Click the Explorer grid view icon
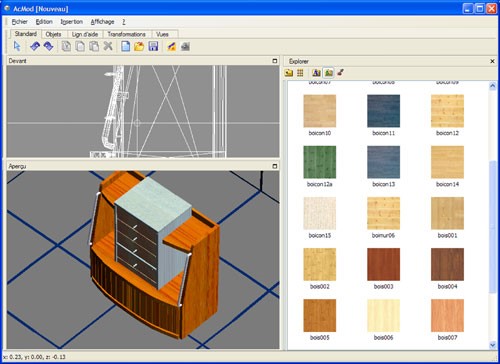The height and width of the screenshot is (364, 500). [x=300, y=73]
